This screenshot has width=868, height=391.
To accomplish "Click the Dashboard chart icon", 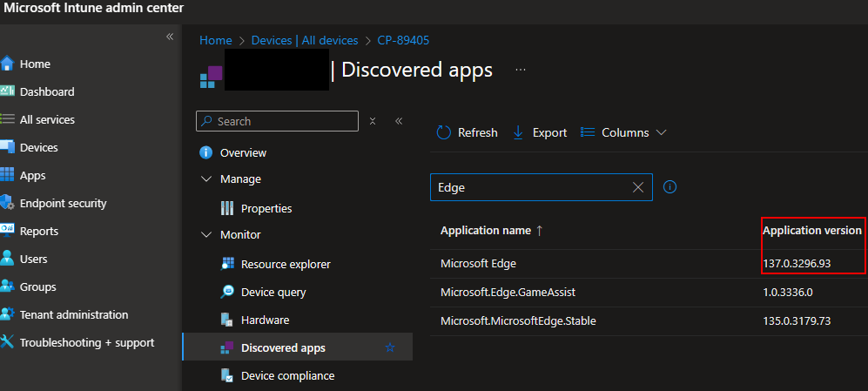I will [7, 91].
